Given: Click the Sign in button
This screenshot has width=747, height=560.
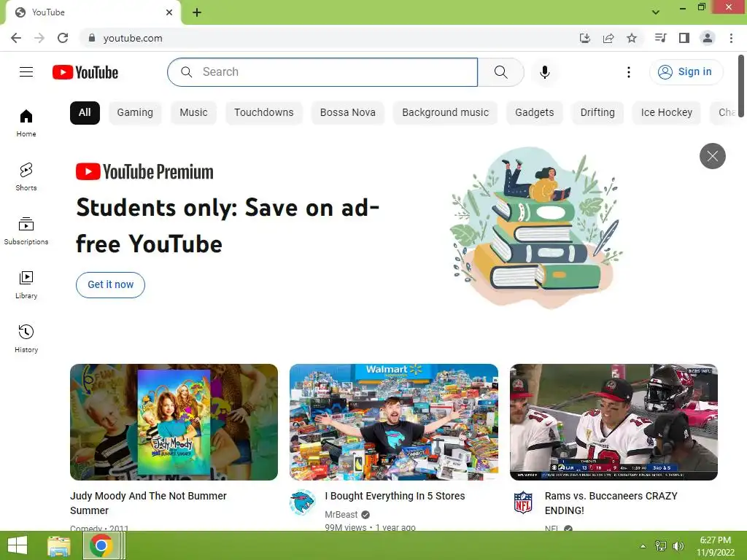Looking at the screenshot, I should (686, 72).
